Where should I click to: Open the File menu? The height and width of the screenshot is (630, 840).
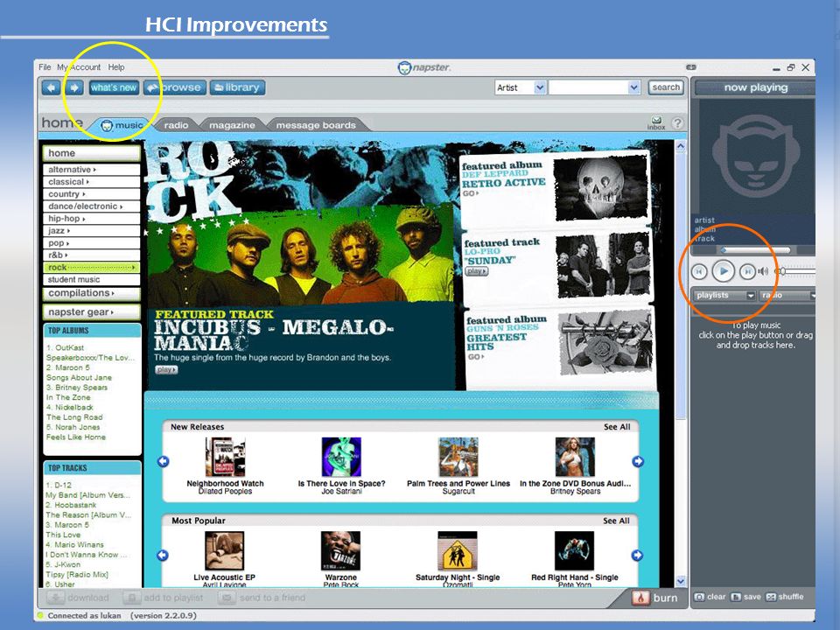[45, 67]
